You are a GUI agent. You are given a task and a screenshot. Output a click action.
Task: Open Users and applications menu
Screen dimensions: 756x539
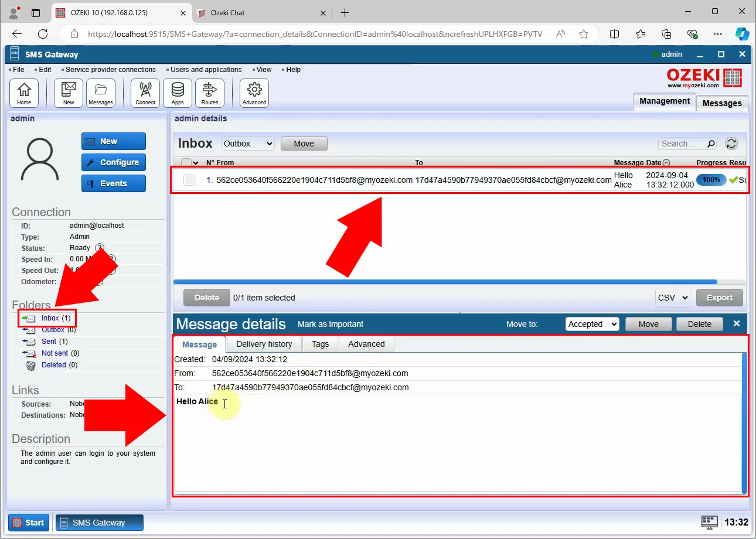point(206,69)
